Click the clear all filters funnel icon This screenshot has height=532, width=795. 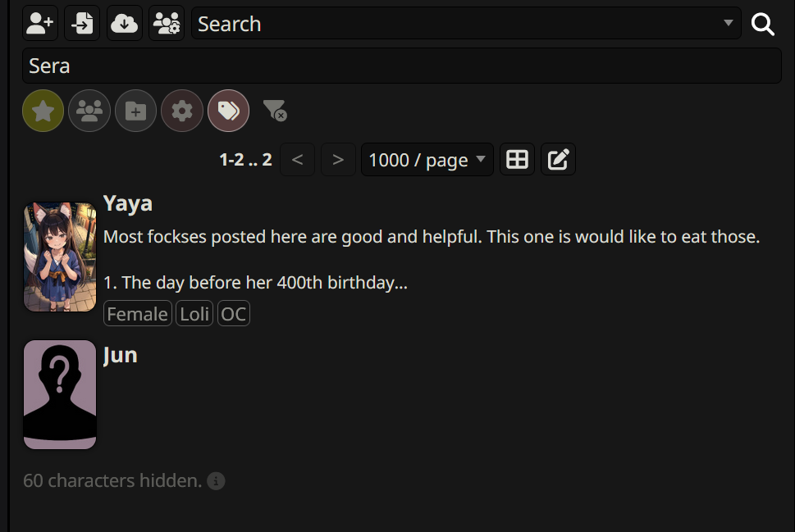pos(275,111)
